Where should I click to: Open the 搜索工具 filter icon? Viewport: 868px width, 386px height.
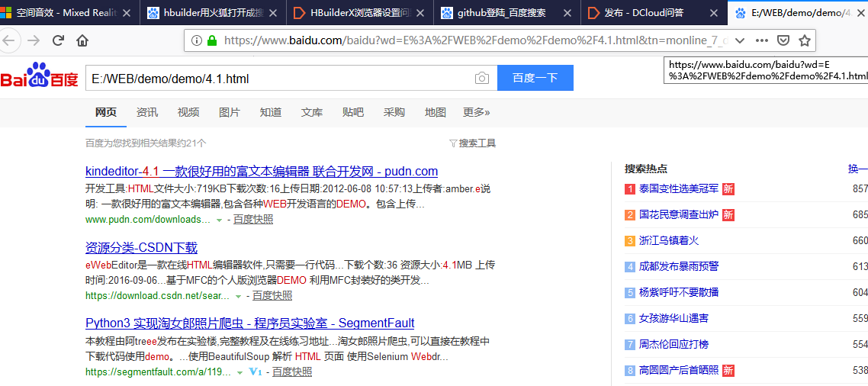point(453,143)
